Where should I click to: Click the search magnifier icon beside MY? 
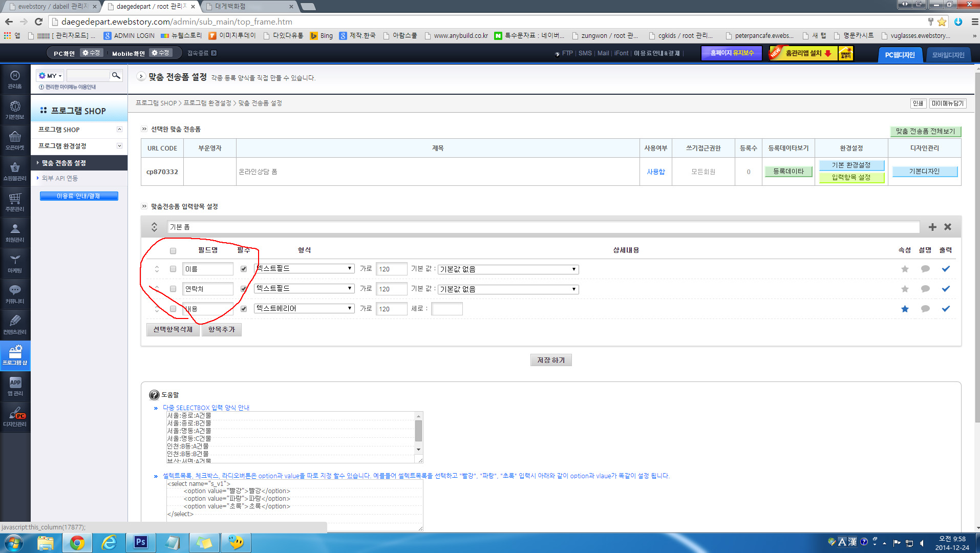(116, 76)
